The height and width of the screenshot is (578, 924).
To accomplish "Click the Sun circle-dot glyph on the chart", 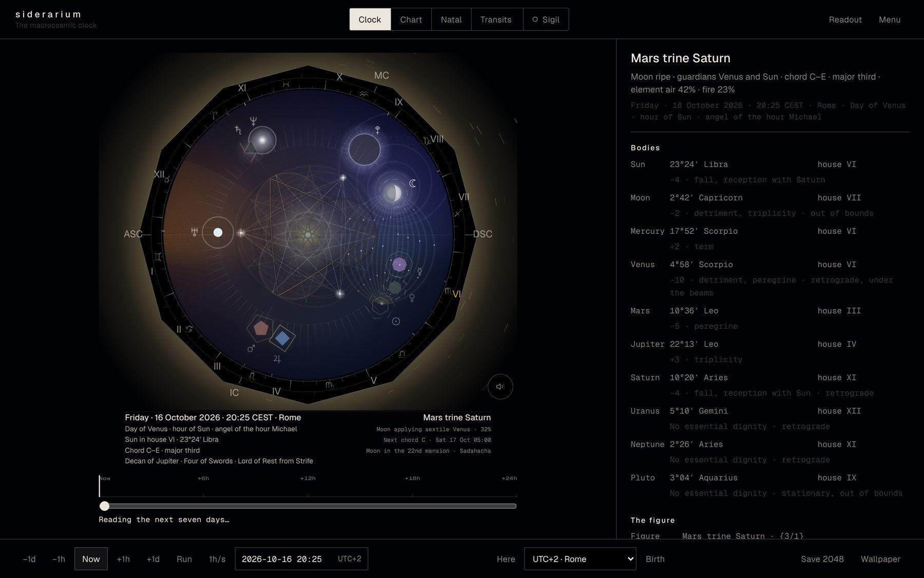I will point(396,321).
